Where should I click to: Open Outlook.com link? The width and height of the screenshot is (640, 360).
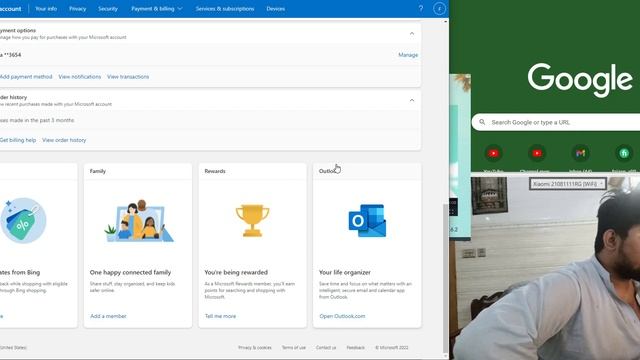pos(342,316)
